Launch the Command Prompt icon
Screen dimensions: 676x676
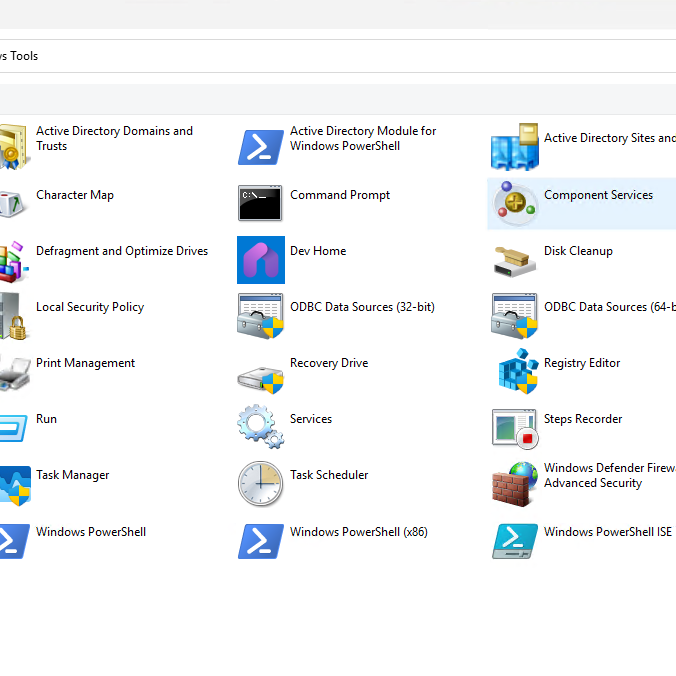(x=260, y=203)
